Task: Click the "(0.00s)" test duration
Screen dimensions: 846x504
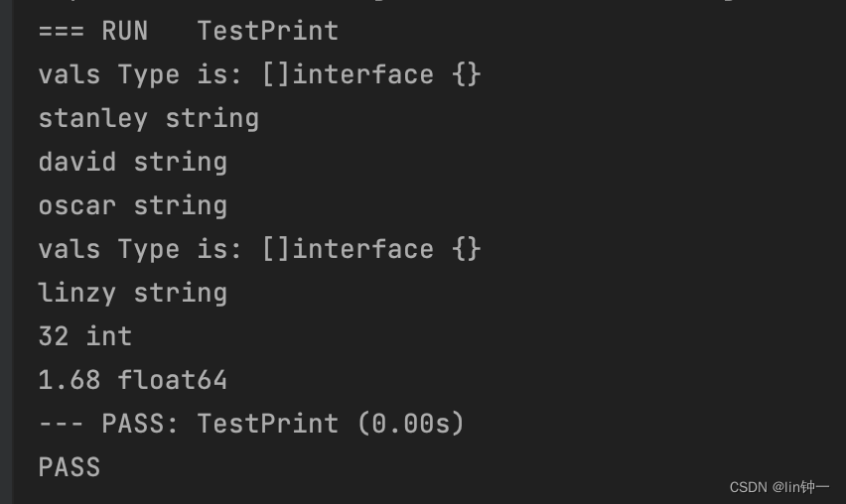Action: click(410, 424)
